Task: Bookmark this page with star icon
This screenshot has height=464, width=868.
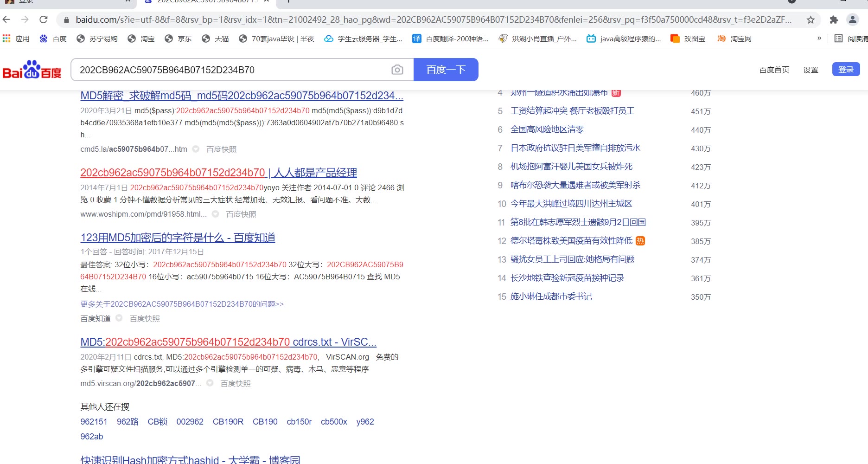Action: point(811,19)
